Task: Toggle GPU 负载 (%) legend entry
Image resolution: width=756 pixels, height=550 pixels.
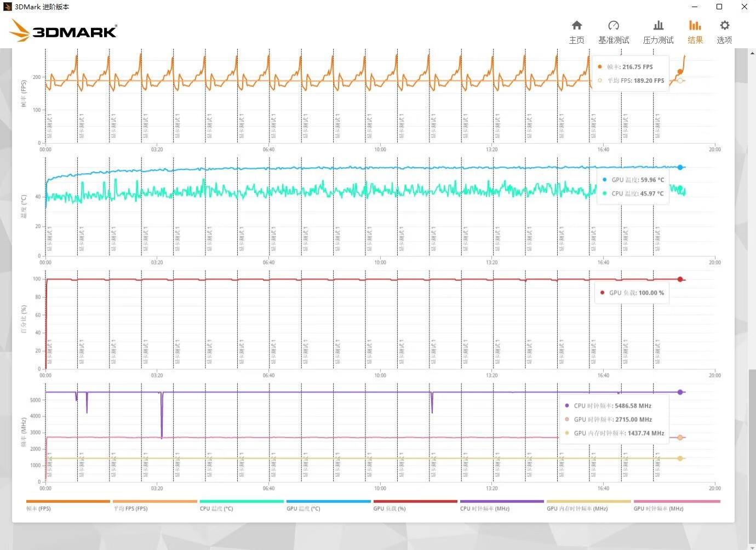Action: (x=415, y=505)
